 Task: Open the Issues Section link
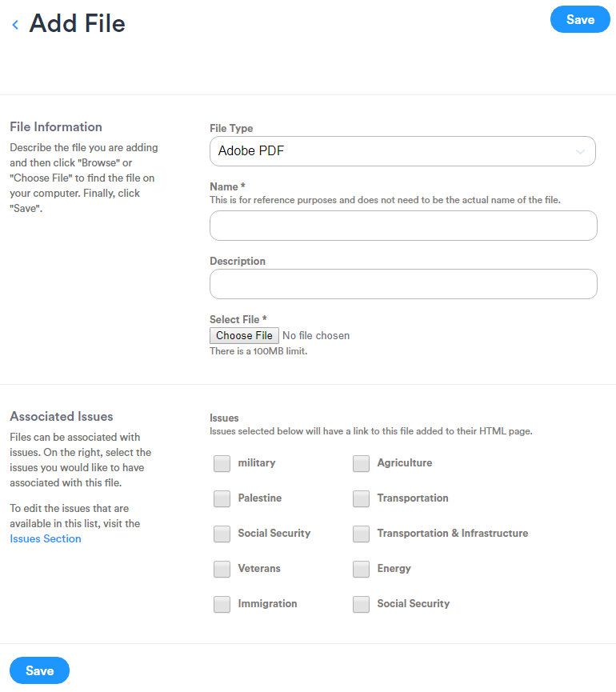45,538
